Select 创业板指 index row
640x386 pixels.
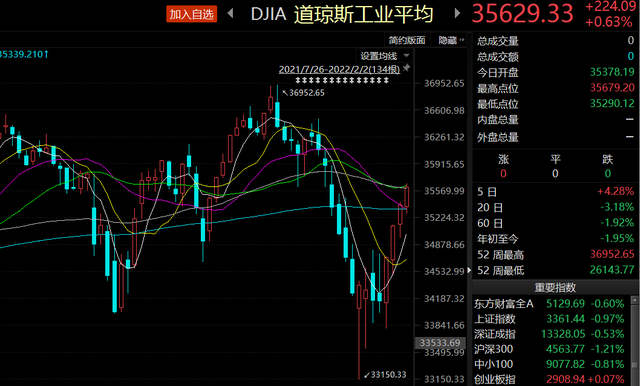point(549,379)
